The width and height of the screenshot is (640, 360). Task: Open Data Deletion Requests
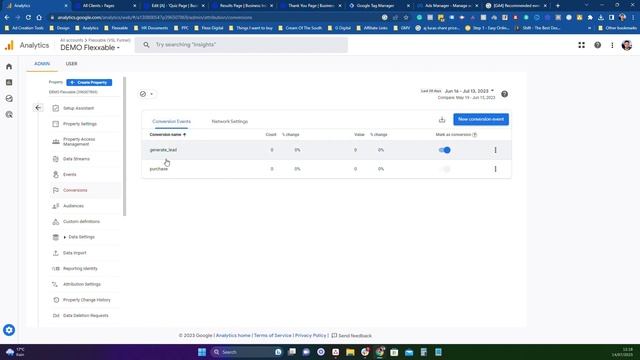click(x=86, y=316)
